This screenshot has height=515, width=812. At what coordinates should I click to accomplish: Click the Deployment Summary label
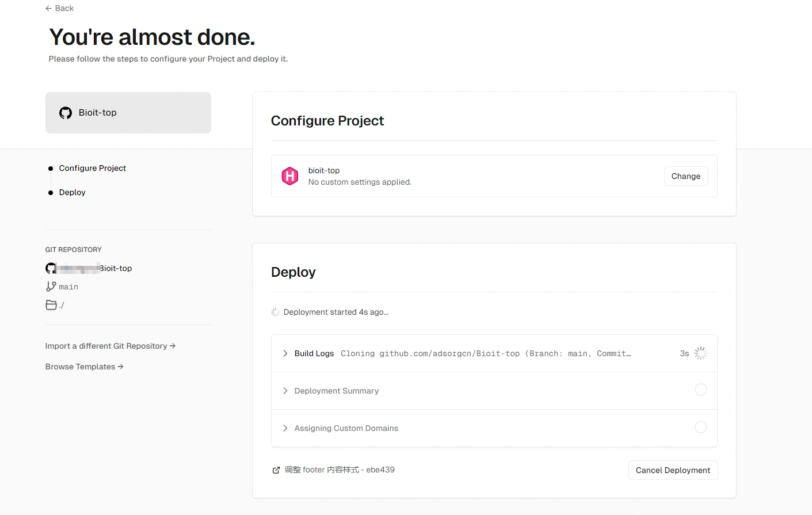[336, 391]
